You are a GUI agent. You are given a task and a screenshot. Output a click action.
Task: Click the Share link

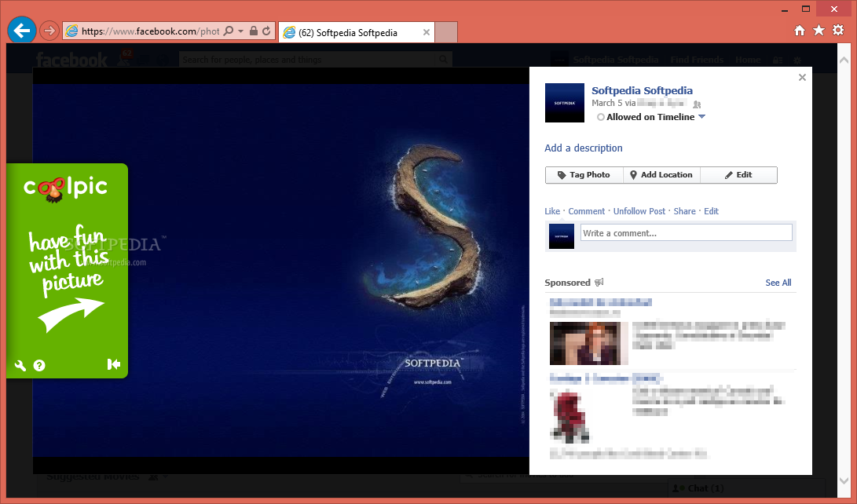(x=684, y=211)
